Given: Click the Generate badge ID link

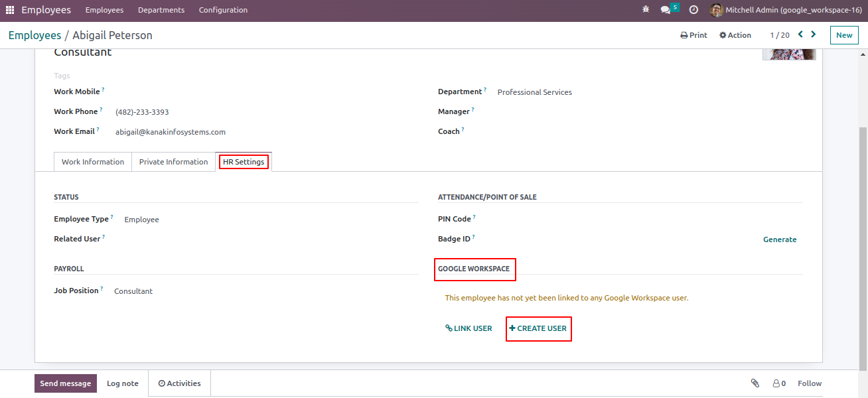Looking at the screenshot, I should tap(780, 239).
